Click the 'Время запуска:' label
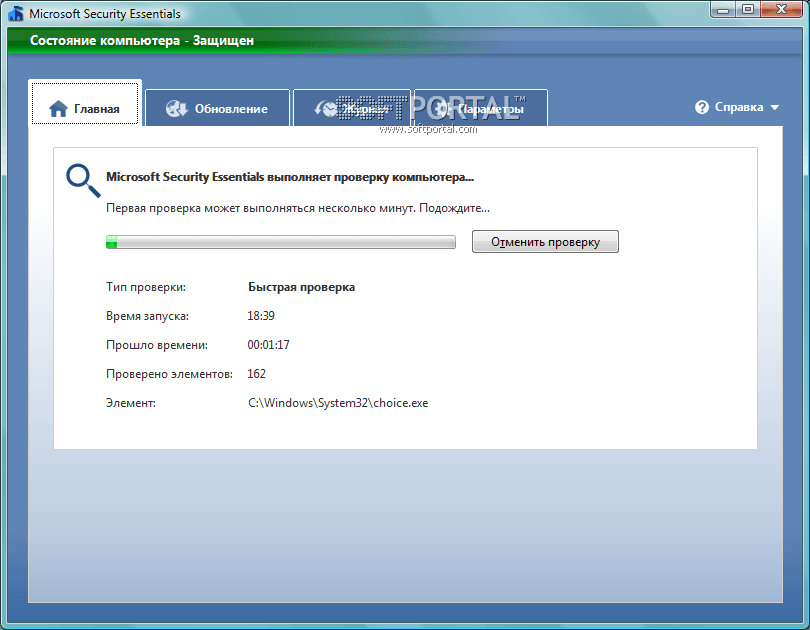Viewport: 810px width, 630px height. 147,316
